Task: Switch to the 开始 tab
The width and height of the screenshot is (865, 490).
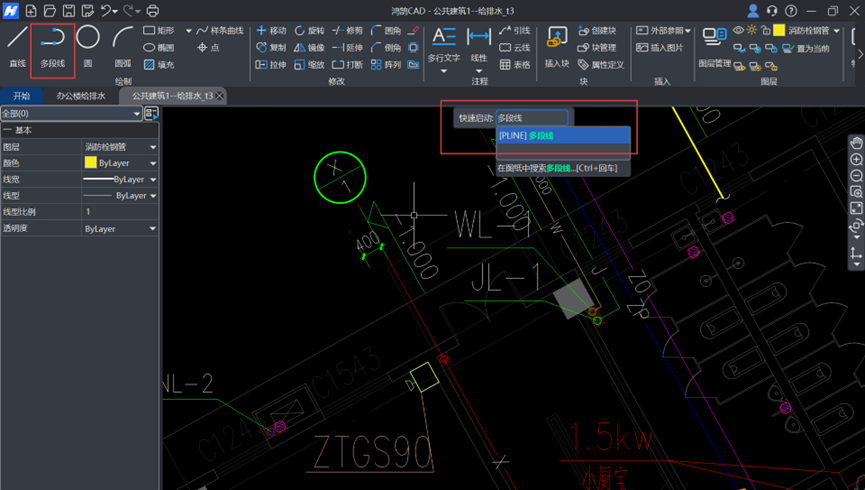Action: click(x=21, y=96)
